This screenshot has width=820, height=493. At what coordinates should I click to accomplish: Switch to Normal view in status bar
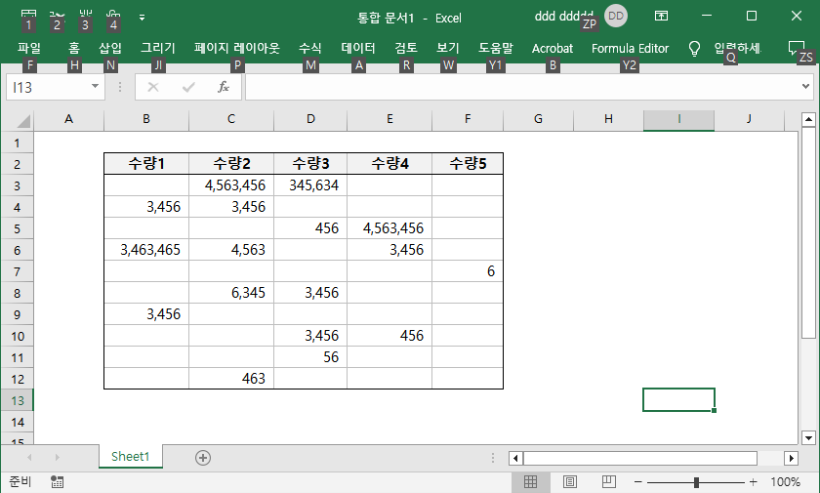point(530,481)
